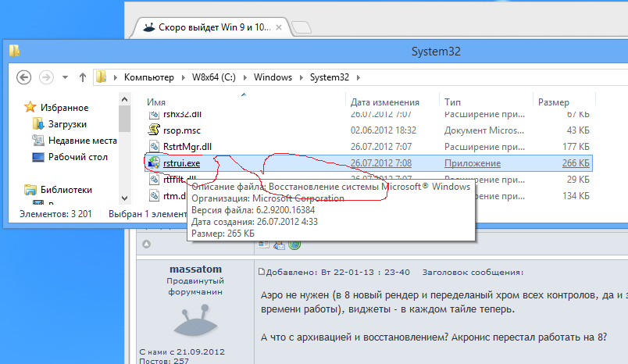Click the rshx32.dll file name
The width and height of the screenshot is (628, 364).
(182, 114)
